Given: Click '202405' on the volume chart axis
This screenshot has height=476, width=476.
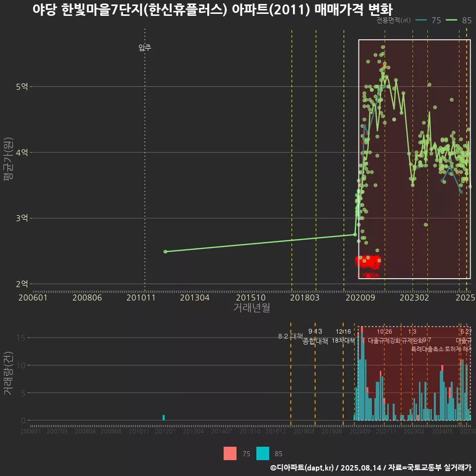Looking at the screenshot, I should point(442,431).
